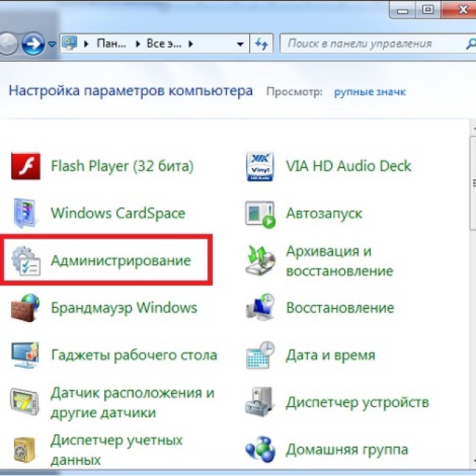Click the Брандмауэр Windows firewall icon

pyautogui.click(x=25, y=308)
